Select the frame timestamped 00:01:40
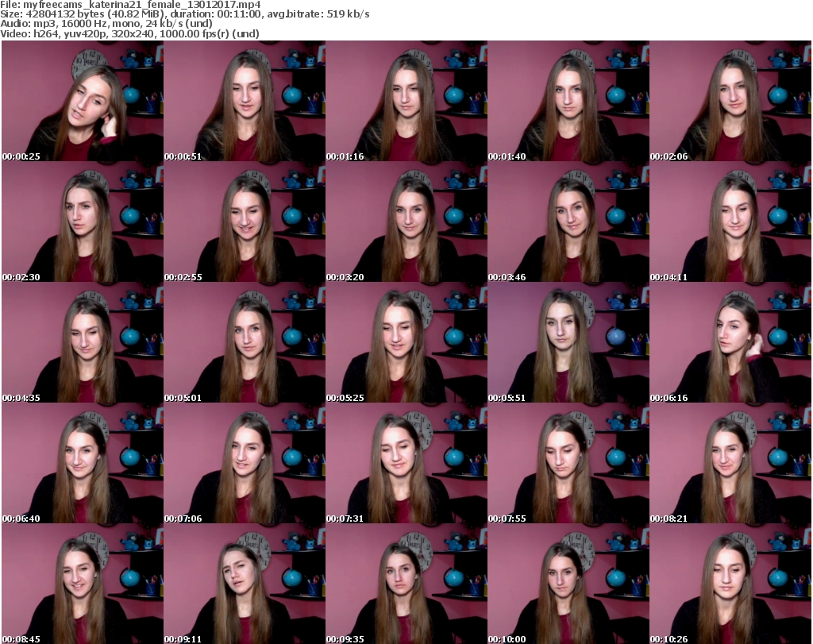The width and height of the screenshot is (813, 644). 568,101
